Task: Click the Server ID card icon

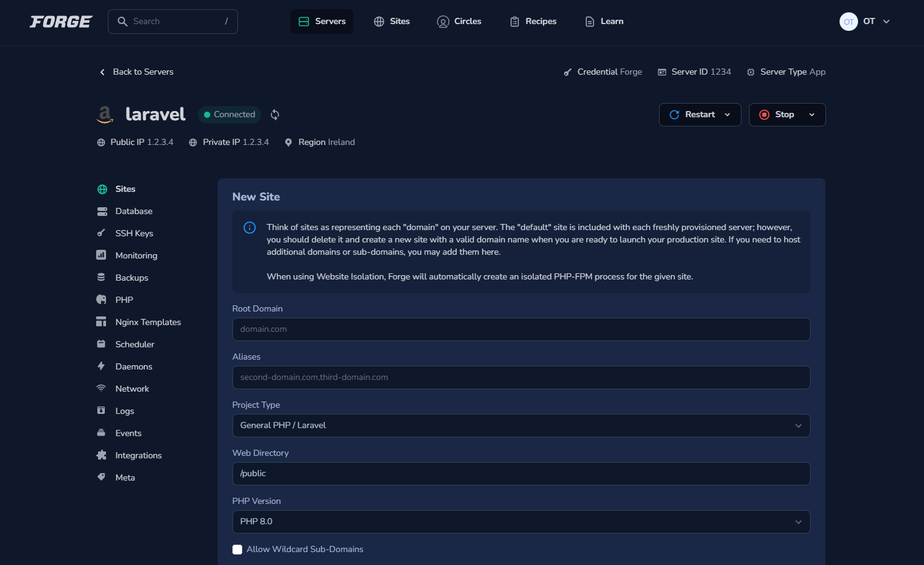Action: [662, 72]
